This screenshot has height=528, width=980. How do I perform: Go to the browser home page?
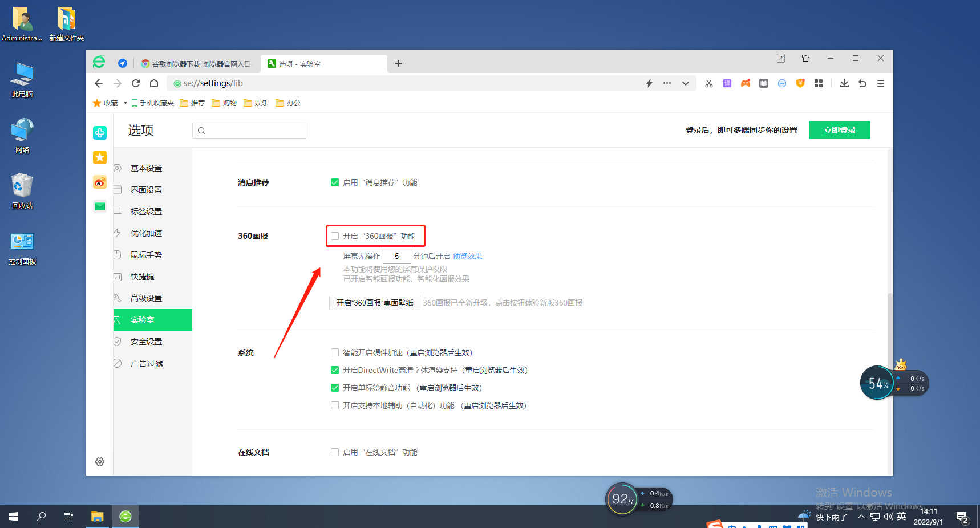click(x=154, y=83)
